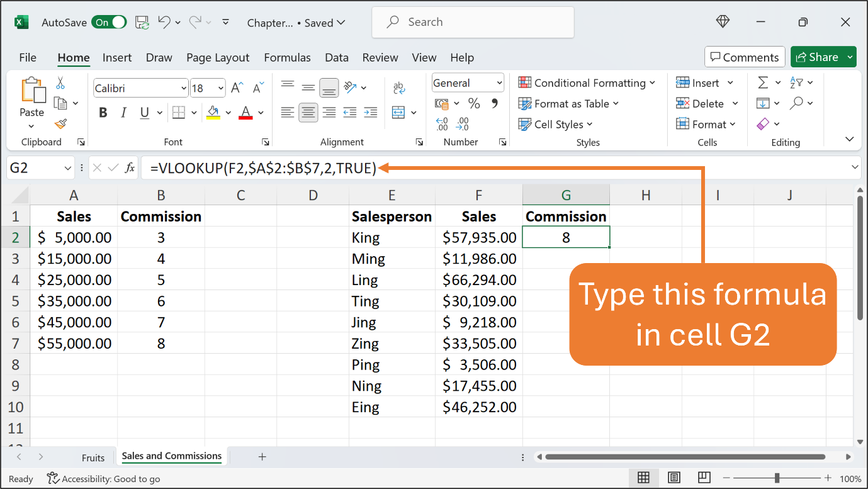Increase font size with larger A icon
The width and height of the screenshot is (868, 489).
point(237,87)
